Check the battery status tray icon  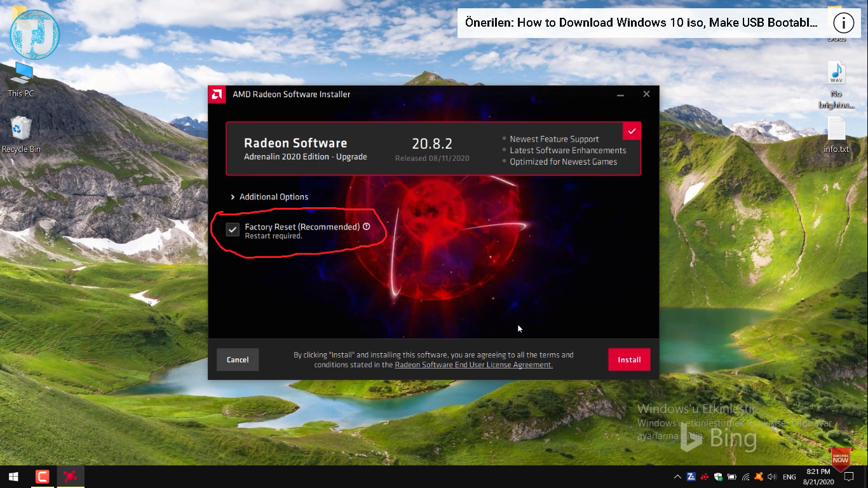click(x=732, y=477)
